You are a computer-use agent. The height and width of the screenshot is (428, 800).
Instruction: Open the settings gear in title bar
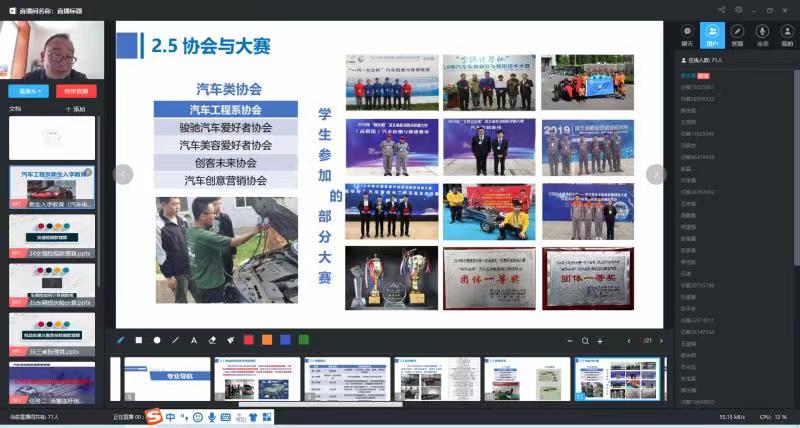pyautogui.click(x=739, y=9)
